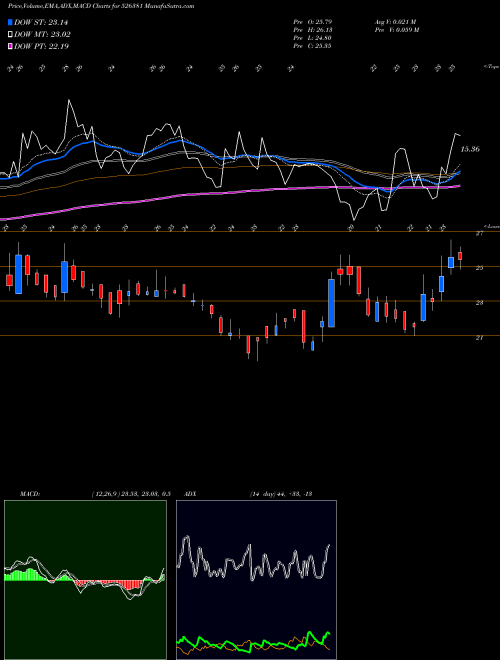The width and height of the screenshot is (500, 660).
Task: Select the 'DOW PT: 22.19' legend label
Action: [x=41, y=46]
